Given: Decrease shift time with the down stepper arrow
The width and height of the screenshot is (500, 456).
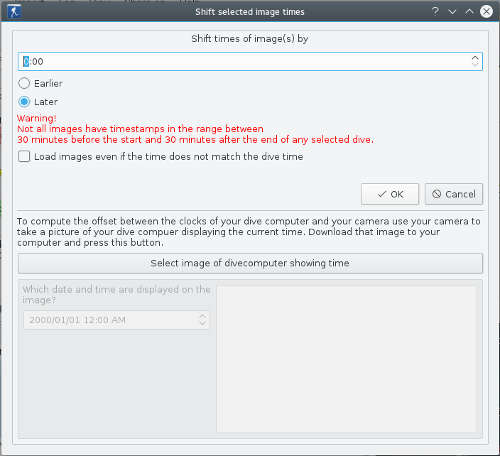Looking at the screenshot, I should [475, 65].
